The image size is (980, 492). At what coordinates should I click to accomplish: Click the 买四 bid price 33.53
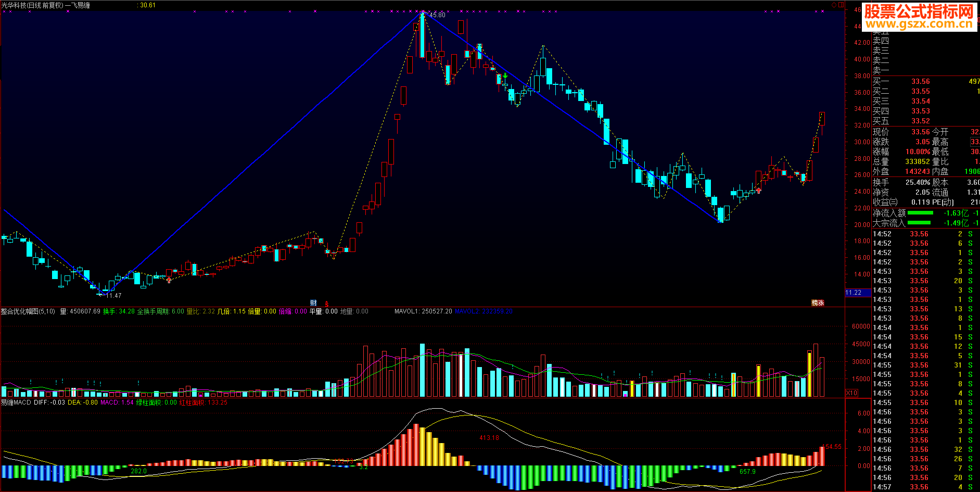click(920, 111)
